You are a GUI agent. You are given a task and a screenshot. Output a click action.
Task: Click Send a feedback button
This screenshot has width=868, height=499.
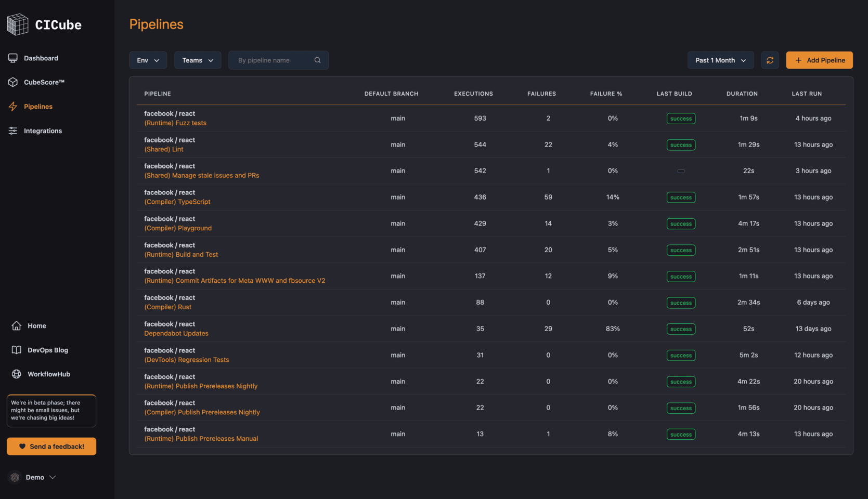coord(51,447)
